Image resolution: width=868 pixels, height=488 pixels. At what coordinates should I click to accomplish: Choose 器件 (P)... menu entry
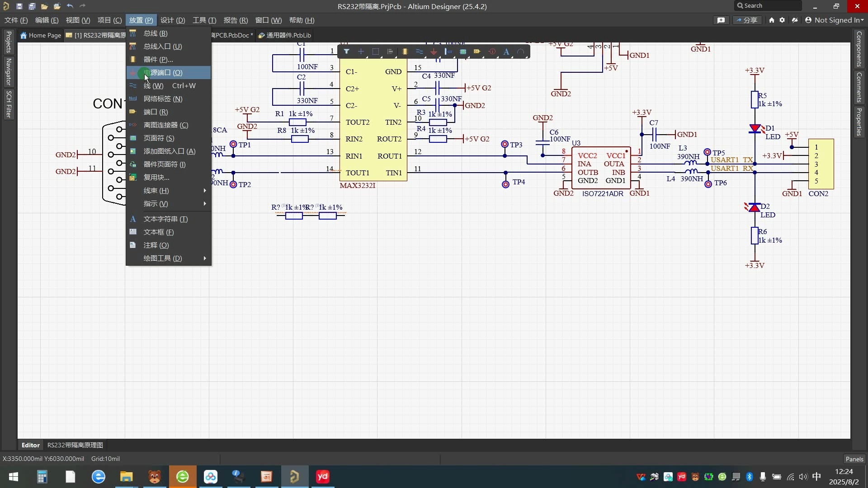click(169, 60)
